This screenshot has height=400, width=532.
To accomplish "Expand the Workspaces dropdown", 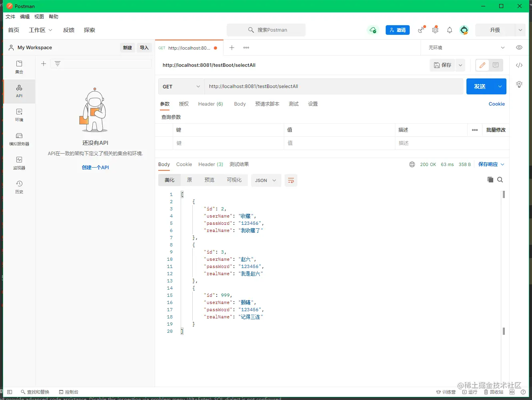I will coord(41,30).
